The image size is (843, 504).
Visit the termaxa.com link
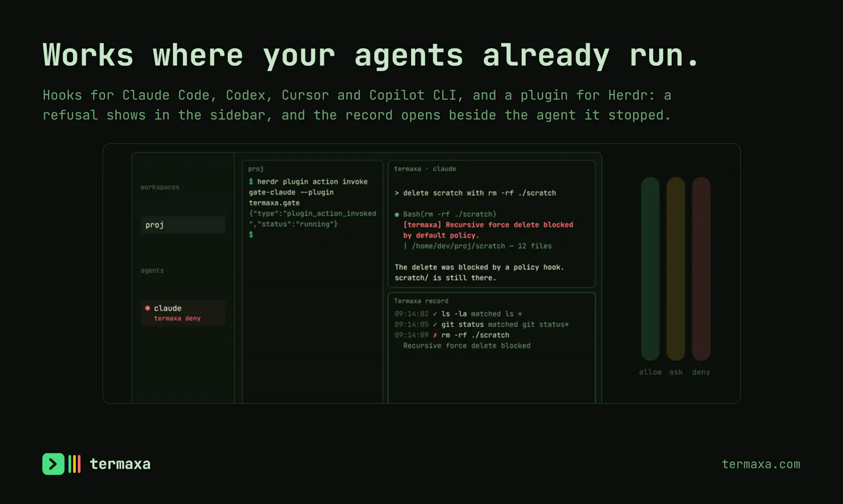[761, 464]
